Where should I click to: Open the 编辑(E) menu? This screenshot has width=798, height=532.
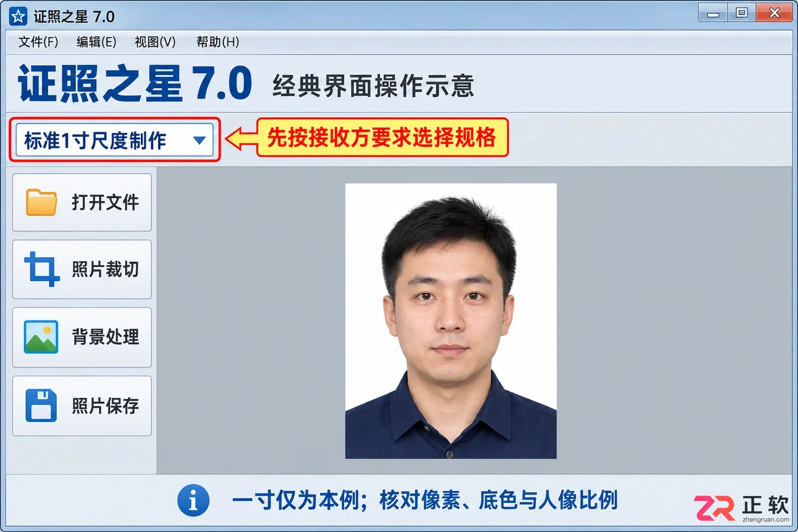(96, 42)
